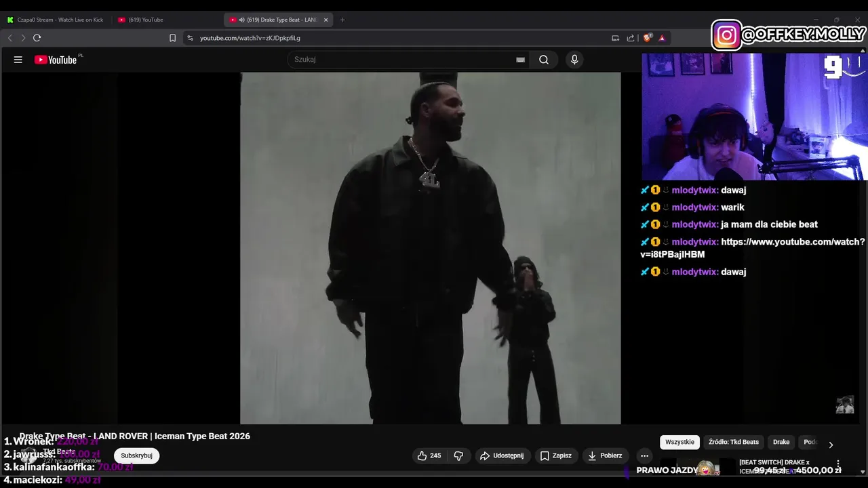Go to the YouTube home logo
Viewport: 868px width, 488px height.
pyautogui.click(x=56, y=60)
